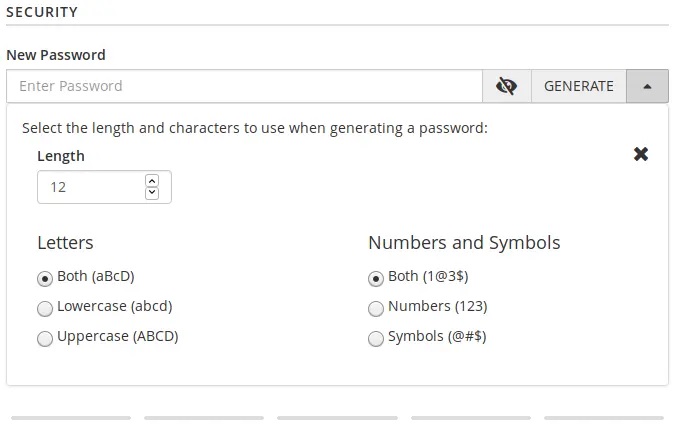Click the Length label text
Image resolution: width=678 pixels, height=425 pixels.
tap(61, 156)
